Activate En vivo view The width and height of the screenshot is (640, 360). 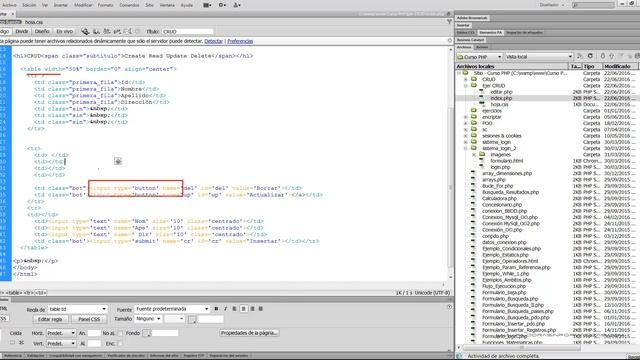[x=64, y=31]
